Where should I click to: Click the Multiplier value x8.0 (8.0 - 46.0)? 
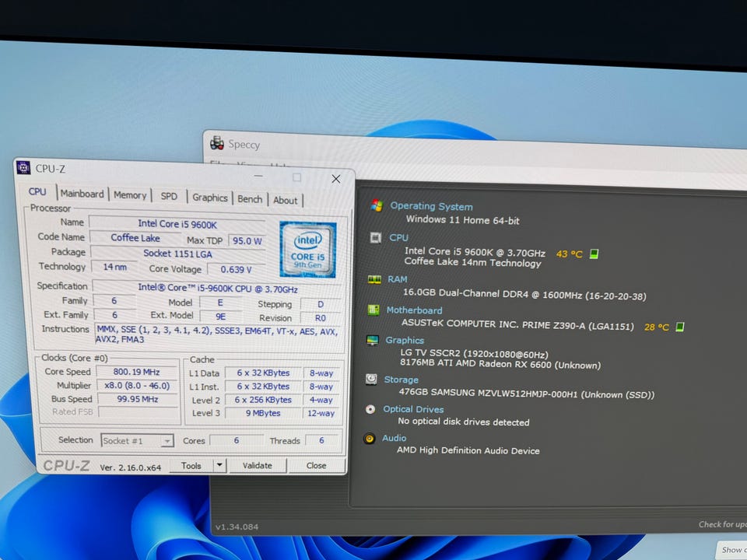(137, 385)
